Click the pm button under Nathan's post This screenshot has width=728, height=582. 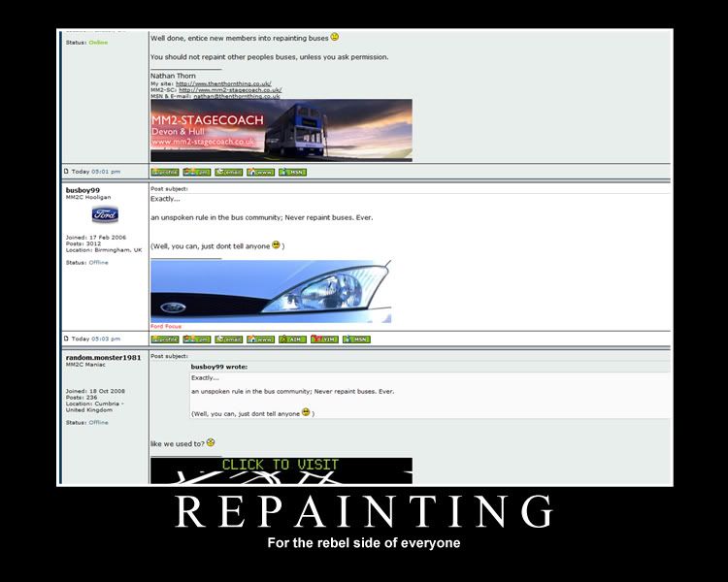tap(197, 172)
